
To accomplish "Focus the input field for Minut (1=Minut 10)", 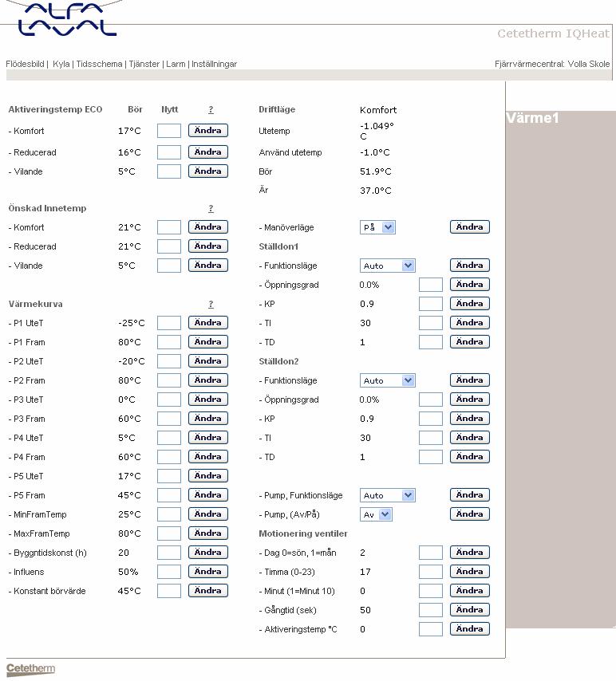I will pyautogui.click(x=431, y=591).
